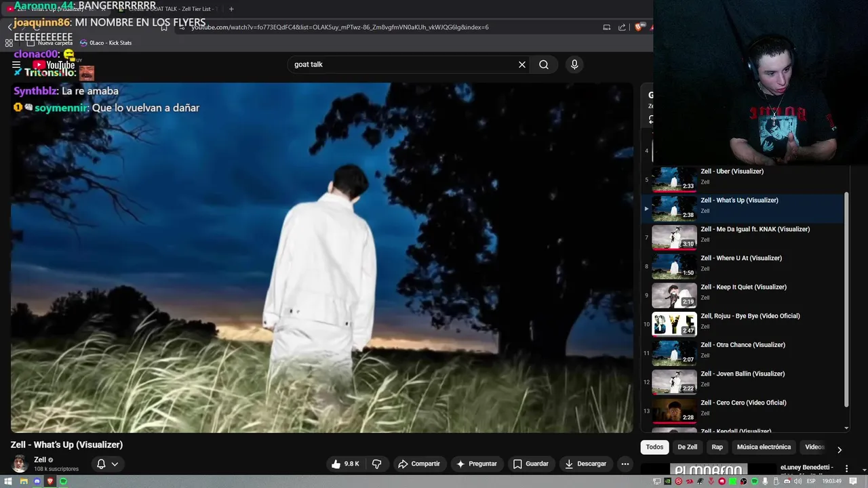Screen dimensions: 868x488
Task: Switch the ESP keyboard language indicator
Action: pyautogui.click(x=811, y=481)
